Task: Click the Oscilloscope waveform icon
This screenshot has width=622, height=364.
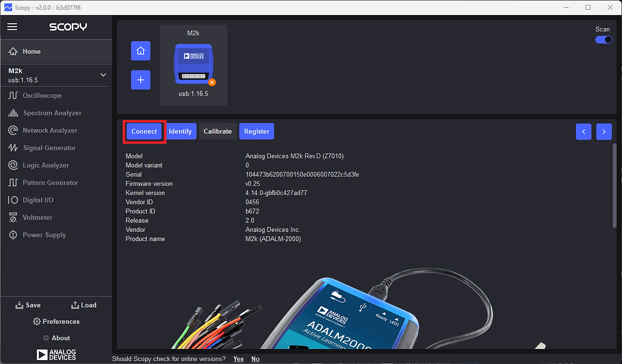Action: click(x=13, y=96)
